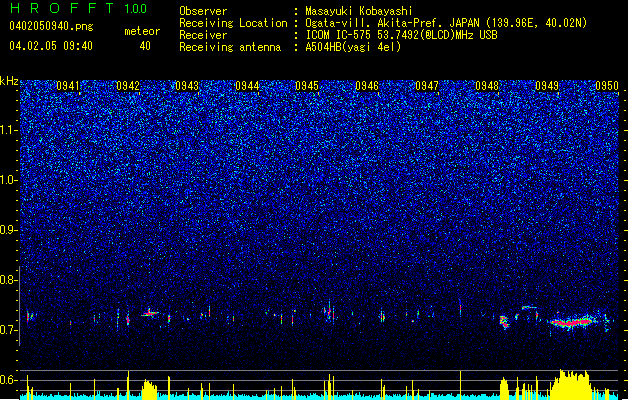Select the file name 0402050940.png
The width and height of the screenshot is (629, 400).
[51, 27]
